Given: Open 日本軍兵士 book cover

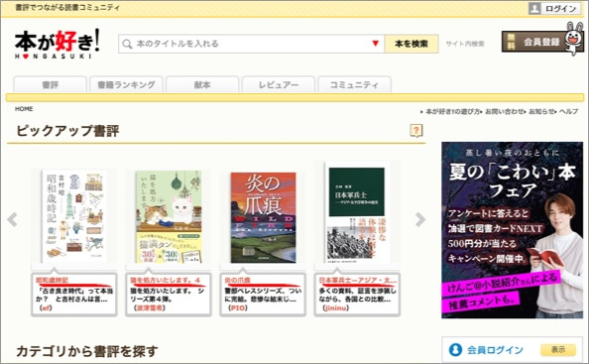Looking at the screenshot, I should tap(357, 212).
